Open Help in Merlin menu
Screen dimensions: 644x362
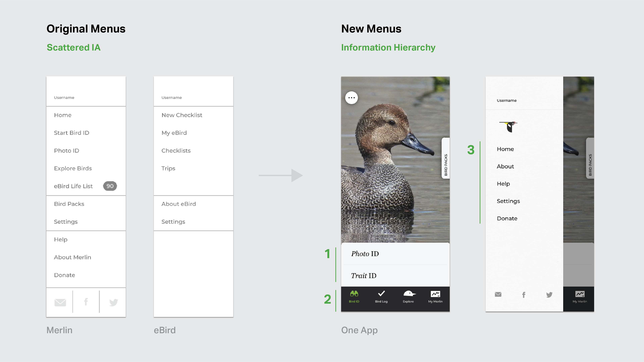[61, 239]
